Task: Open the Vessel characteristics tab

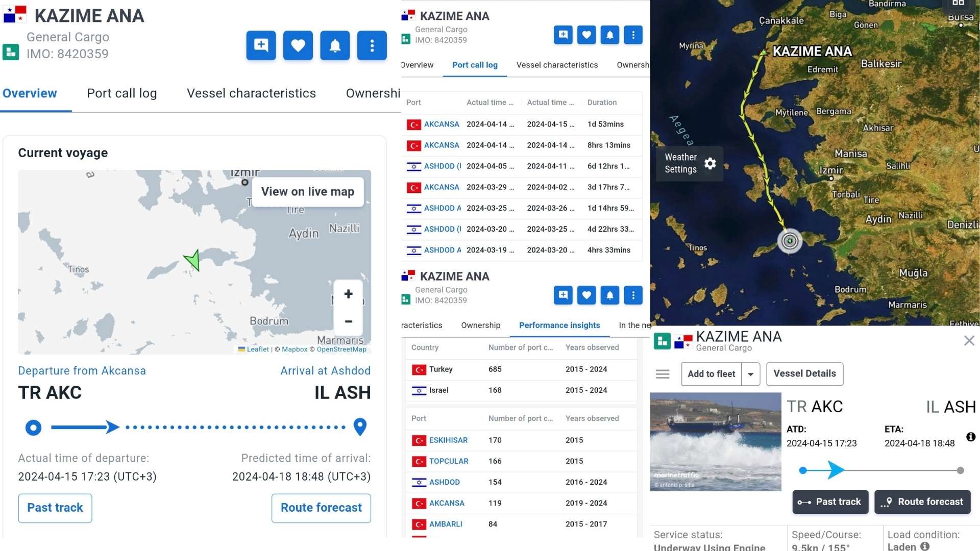Action: pyautogui.click(x=251, y=93)
